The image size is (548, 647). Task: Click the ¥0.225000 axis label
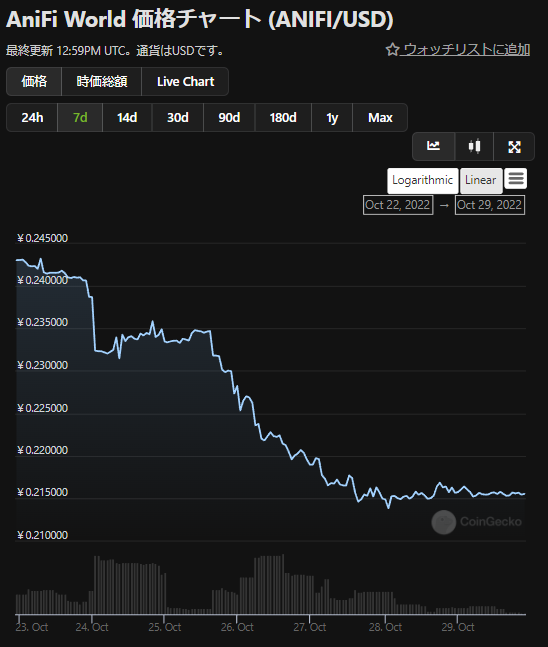(42, 408)
